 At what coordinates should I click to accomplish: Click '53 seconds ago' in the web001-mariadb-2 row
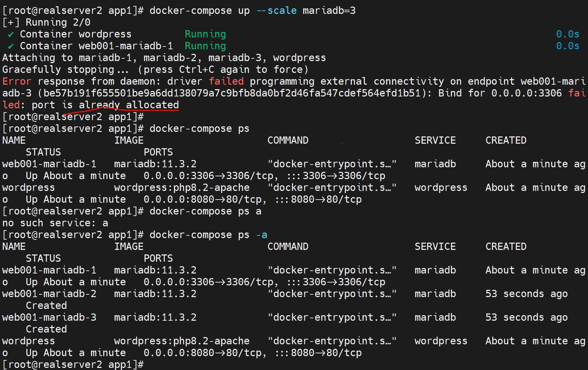pyautogui.click(x=526, y=294)
